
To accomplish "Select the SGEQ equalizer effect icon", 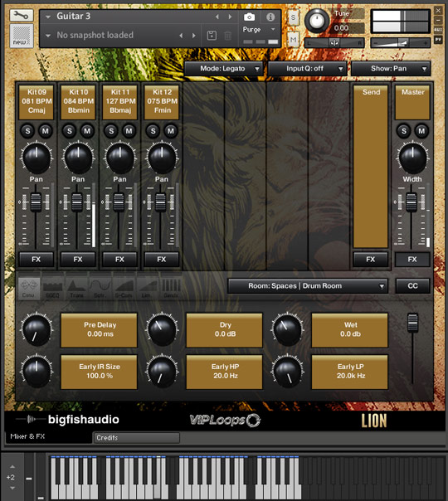I will tap(52, 289).
